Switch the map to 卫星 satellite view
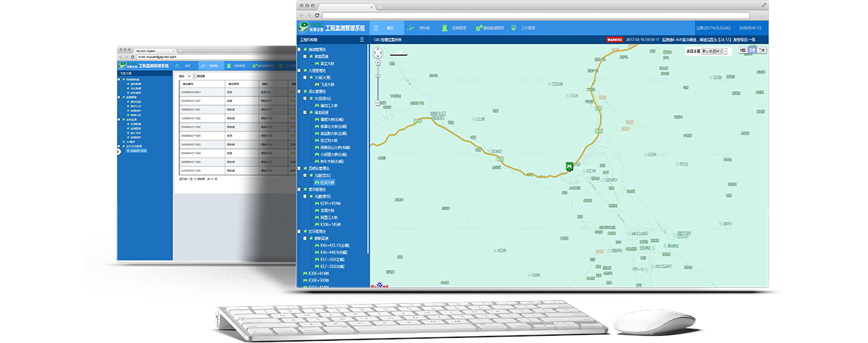The image size is (868, 343). coord(752,51)
